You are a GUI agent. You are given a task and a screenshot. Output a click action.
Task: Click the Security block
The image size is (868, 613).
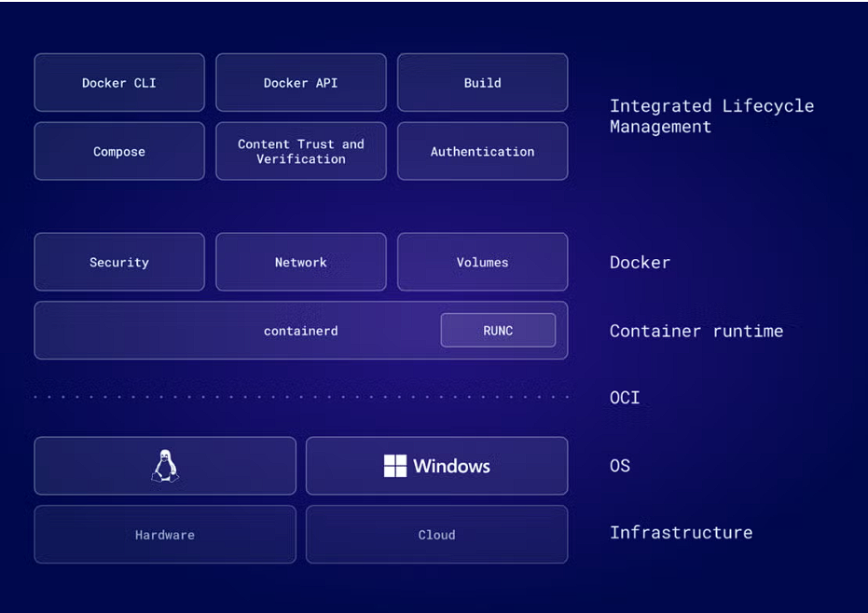[119, 263]
